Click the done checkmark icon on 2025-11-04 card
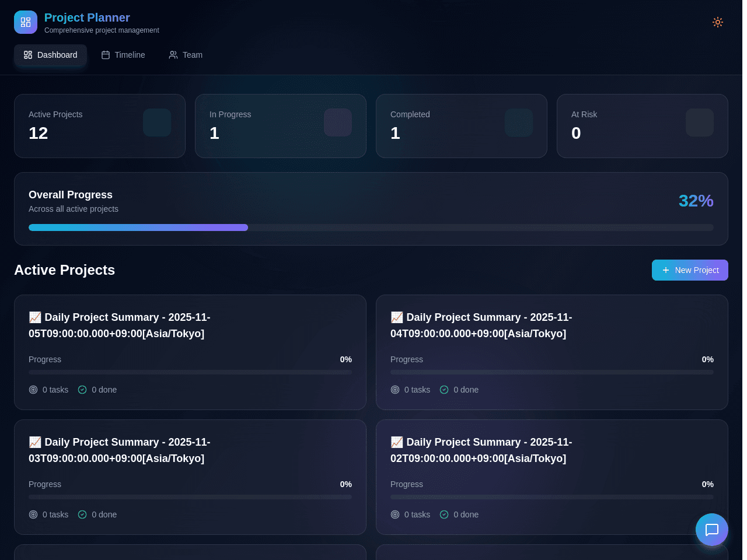The height and width of the screenshot is (560, 747). tap(444, 390)
